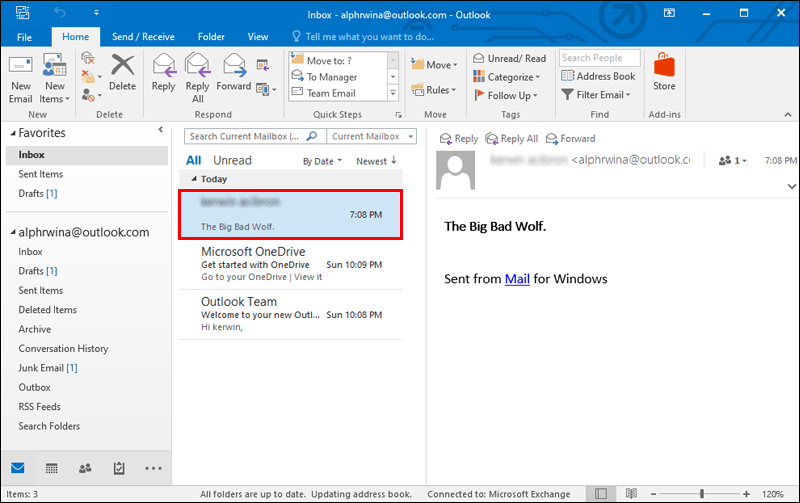Screen dimensions: 800x503
Task: Switch to Mail view in navigation bar
Action: point(18,468)
